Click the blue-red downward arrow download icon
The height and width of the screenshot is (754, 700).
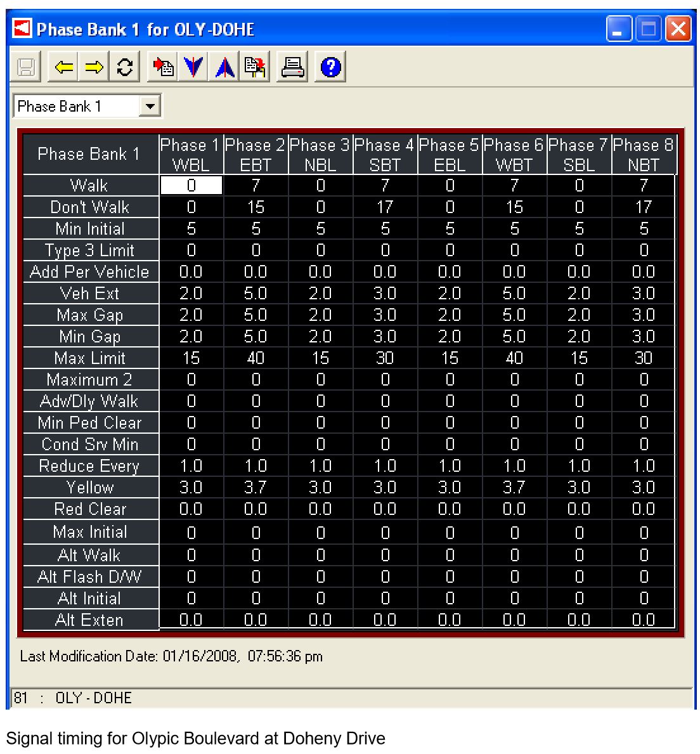pos(193,67)
